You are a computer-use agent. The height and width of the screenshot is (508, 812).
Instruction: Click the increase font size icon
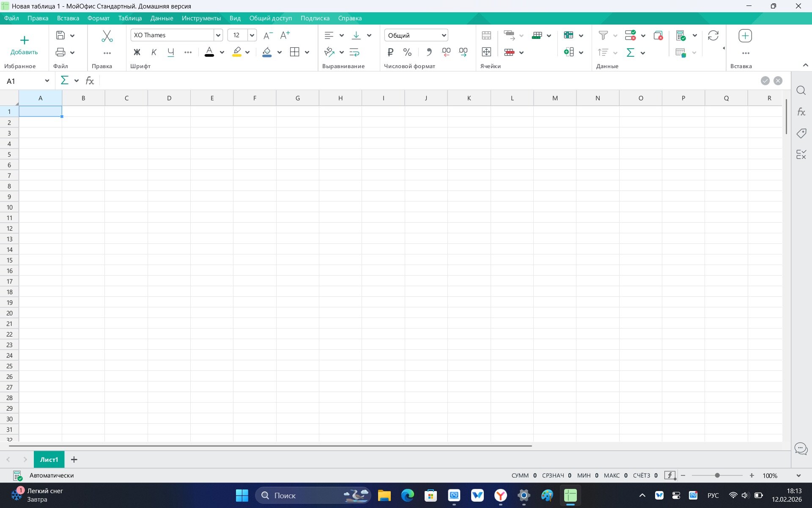pyautogui.click(x=285, y=35)
